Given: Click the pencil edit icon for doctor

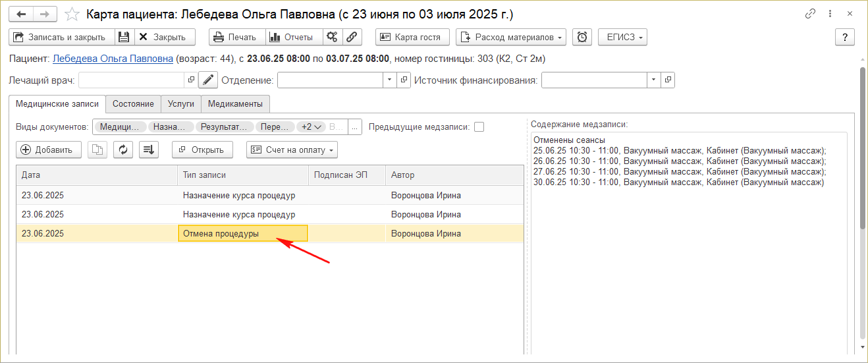Looking at the screenshot, I should click(208, 80).
